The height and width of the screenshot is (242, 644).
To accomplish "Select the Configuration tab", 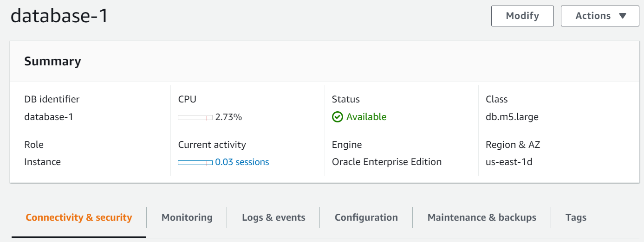I will pyautogui.click(x=366, y=217).
